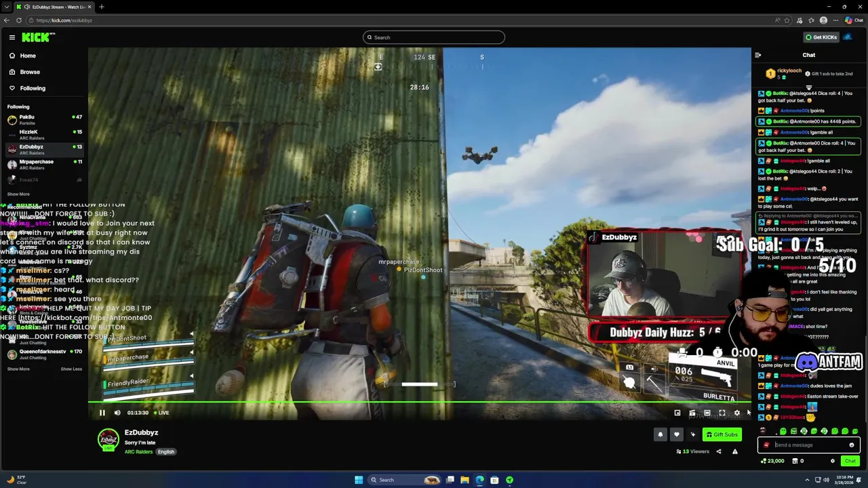Screen dimensions: 868x488
Task: Seek on the stream progress bar
Action: click(420, 403)
